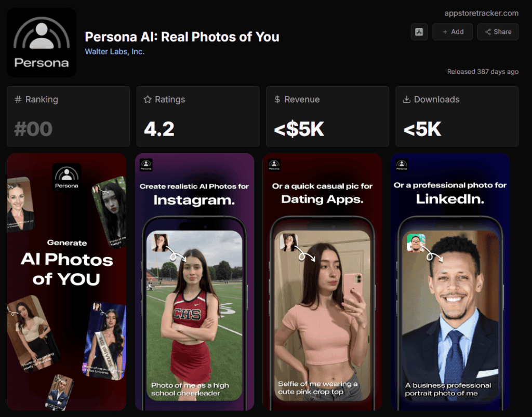The width and height of the screenshot is (532, 417).
Task: Click the star icon beside Ratings
Action: tap(148, 99)
